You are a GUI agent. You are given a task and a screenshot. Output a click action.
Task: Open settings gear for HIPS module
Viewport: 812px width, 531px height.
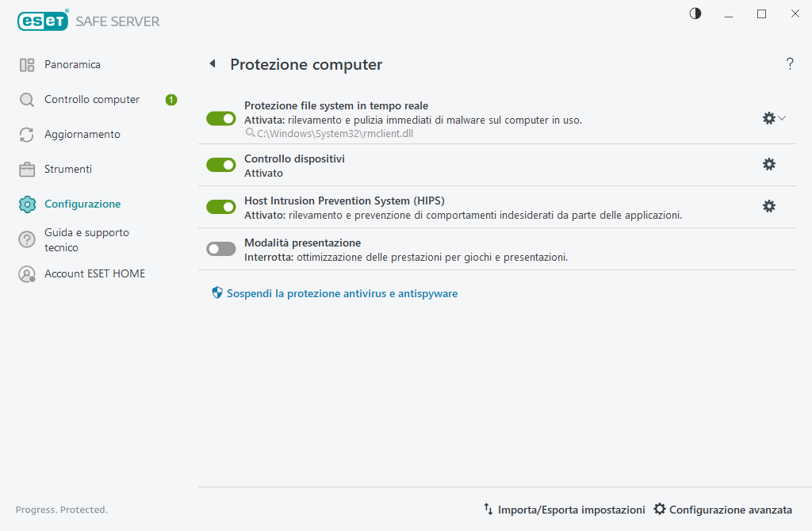coord(768,206)
